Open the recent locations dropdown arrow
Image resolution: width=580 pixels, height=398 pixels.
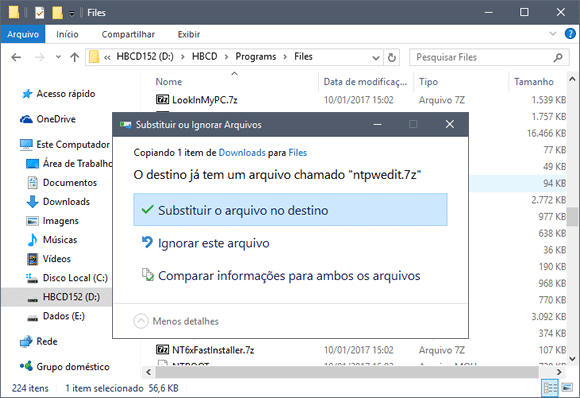[58, 57]
